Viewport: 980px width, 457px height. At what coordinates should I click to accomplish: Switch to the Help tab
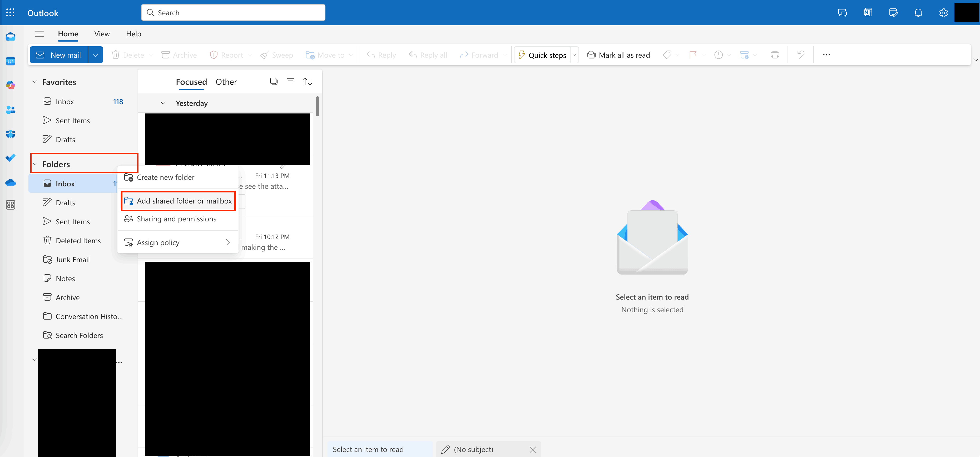tap(133, 34)
